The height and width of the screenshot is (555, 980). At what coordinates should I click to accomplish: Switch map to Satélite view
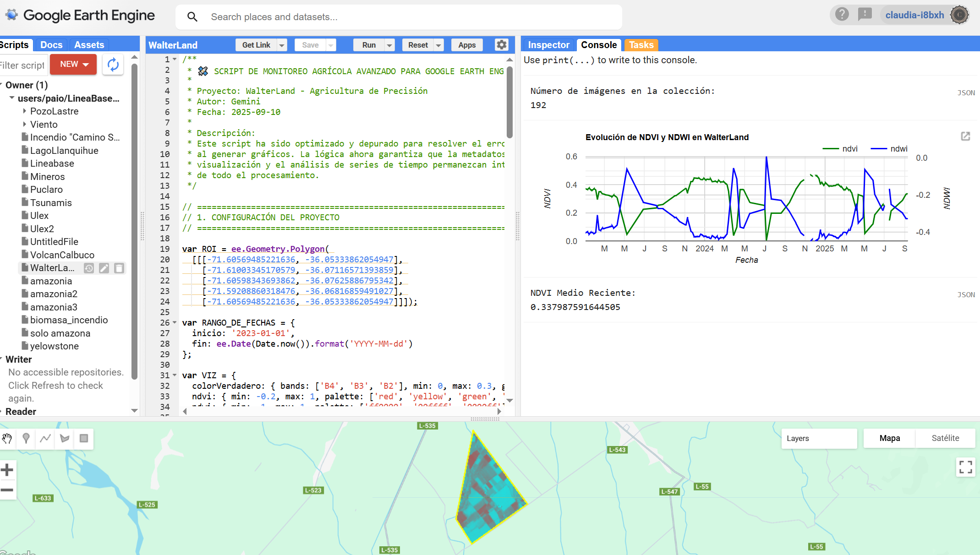coord(945,438)
